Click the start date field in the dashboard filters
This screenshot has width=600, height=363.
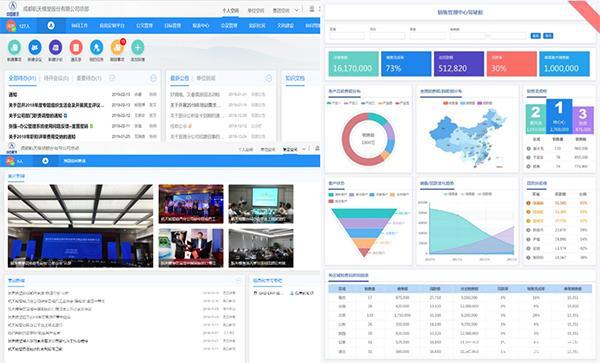click(x=468, y=36)
